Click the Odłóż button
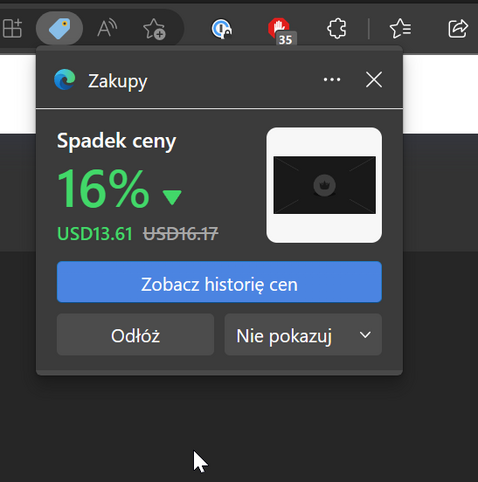The image size is (478, 482). [135, 335]
